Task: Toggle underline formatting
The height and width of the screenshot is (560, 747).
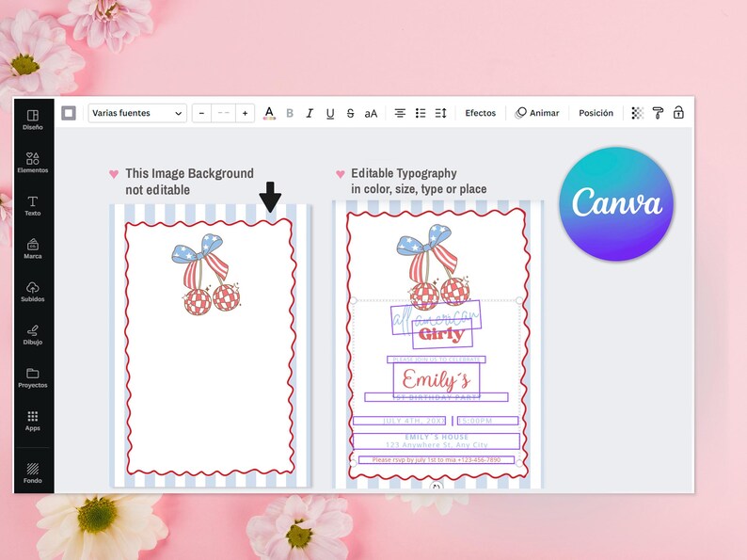Action: point(330,114)
